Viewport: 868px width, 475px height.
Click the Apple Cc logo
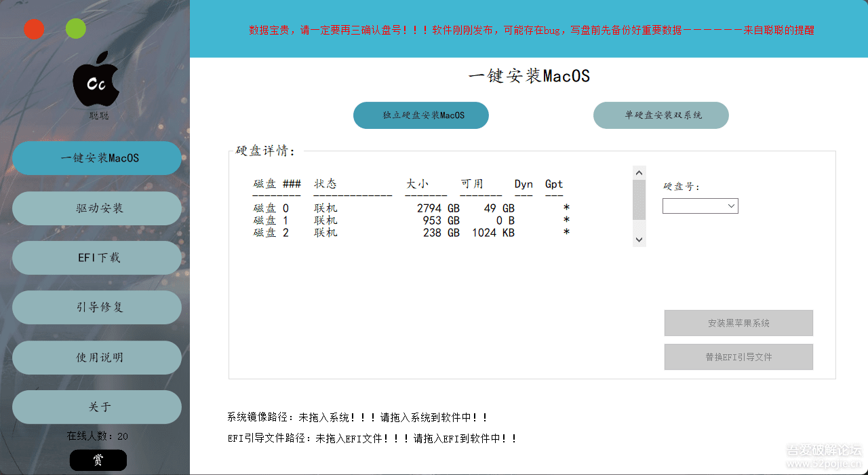(x=96, y=79)
